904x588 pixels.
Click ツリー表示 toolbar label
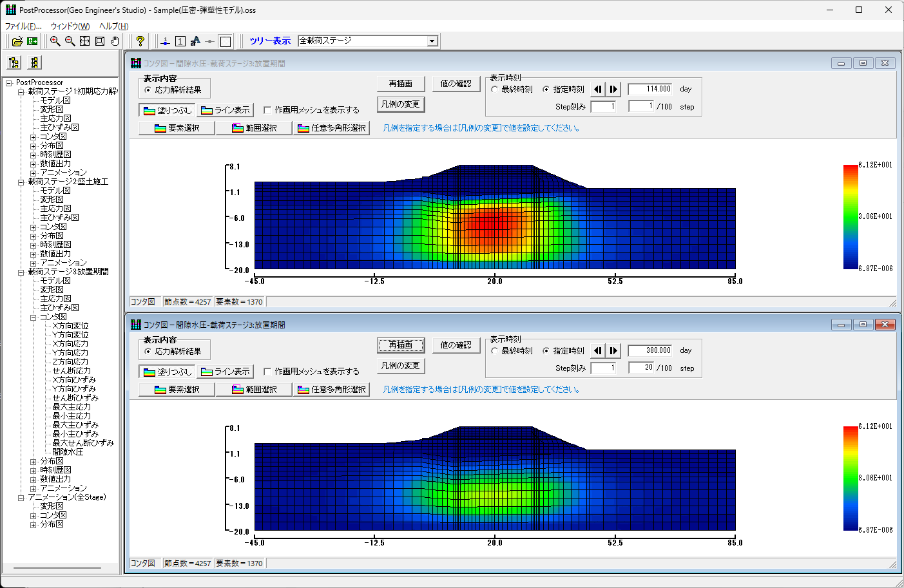pyautogui.click(x=270, y=41)
